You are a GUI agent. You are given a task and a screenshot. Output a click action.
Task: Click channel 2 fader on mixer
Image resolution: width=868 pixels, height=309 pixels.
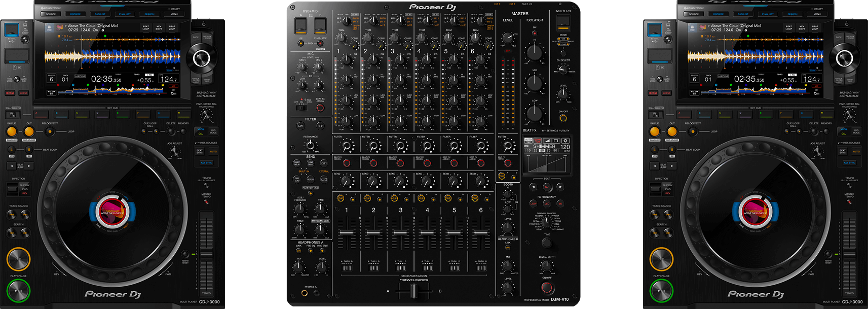point(373,233)
